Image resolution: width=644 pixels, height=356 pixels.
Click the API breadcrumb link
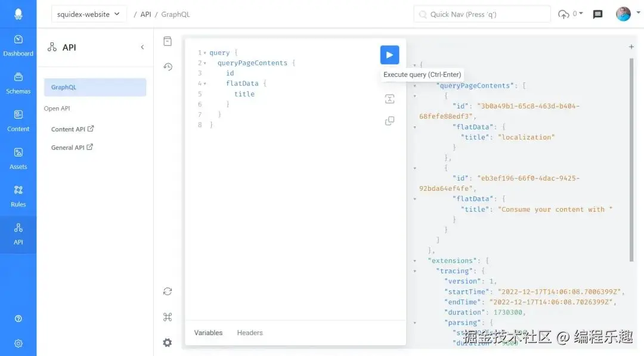tap(146, 14)
